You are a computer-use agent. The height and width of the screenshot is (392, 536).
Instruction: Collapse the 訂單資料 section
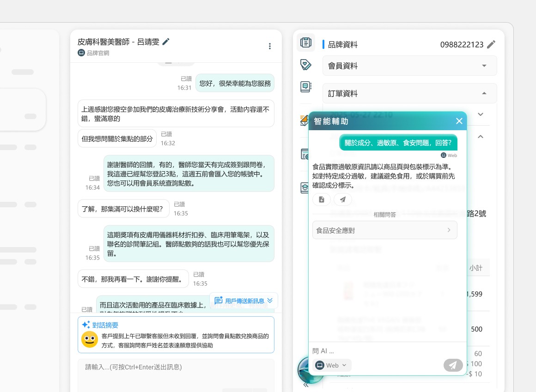click(409, 93)
